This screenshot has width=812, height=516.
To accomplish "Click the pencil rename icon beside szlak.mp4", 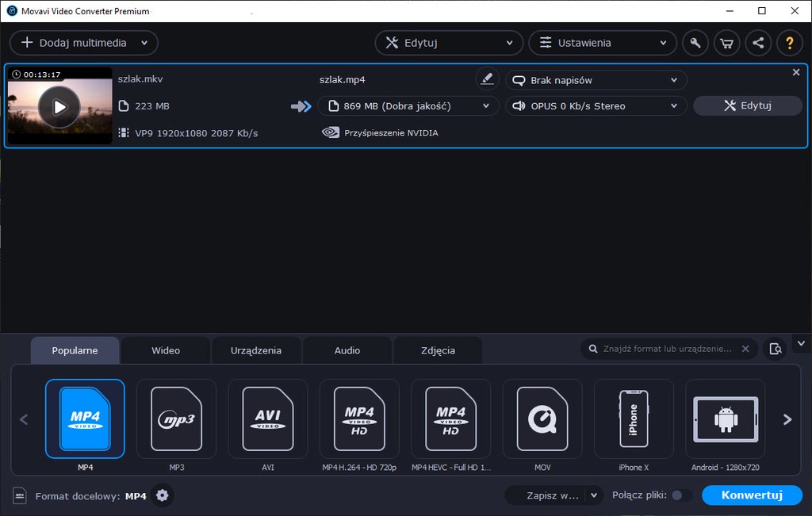I will pyautogui.click(x=487, y=79).
